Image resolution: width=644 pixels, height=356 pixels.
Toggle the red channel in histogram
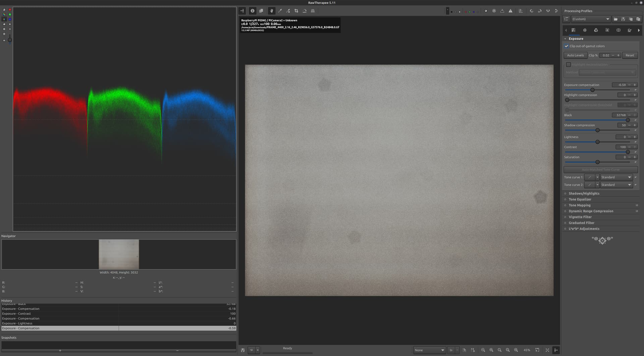[x=10, y=10]
